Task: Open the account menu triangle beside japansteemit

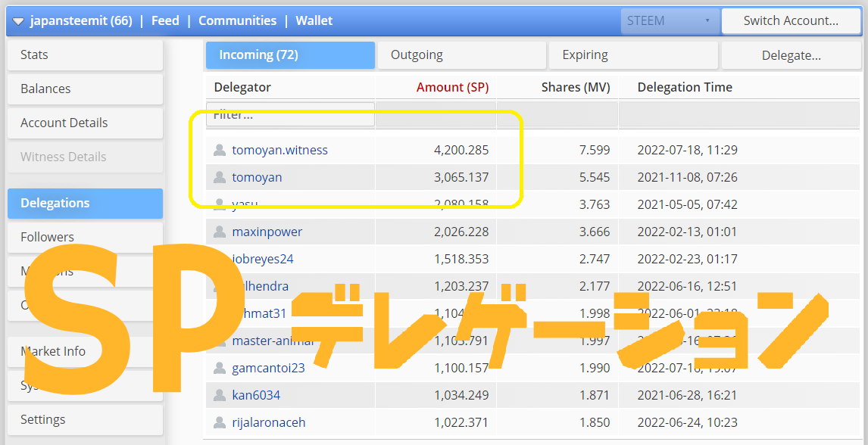Action: [18, 21]
